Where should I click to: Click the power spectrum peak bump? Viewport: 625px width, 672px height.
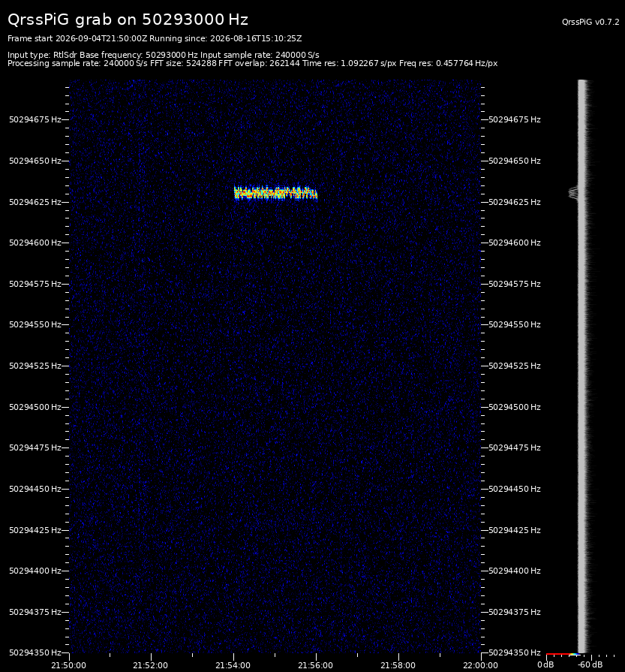click(573, 193)
